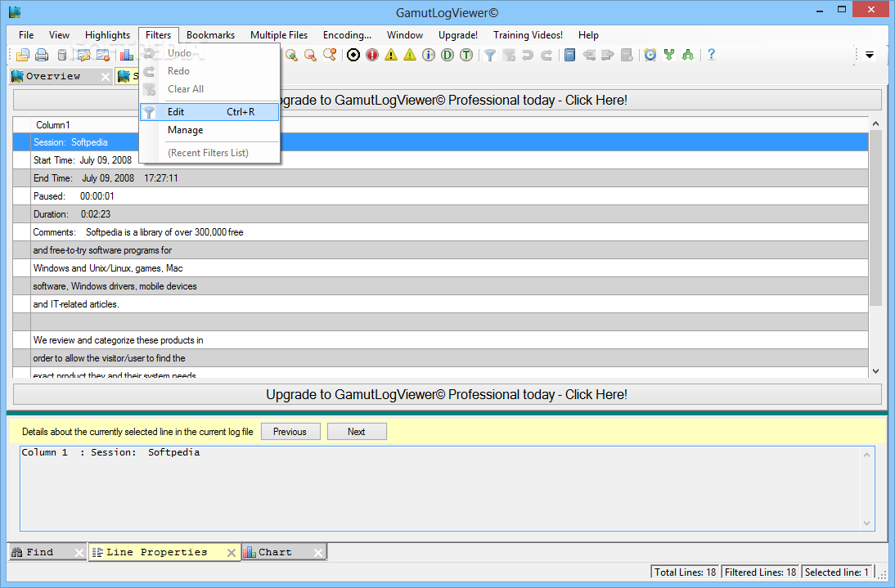This screenshot has height=588, width=895.
Task: Click the blue bookmark book icon
Action: (569, 55)
